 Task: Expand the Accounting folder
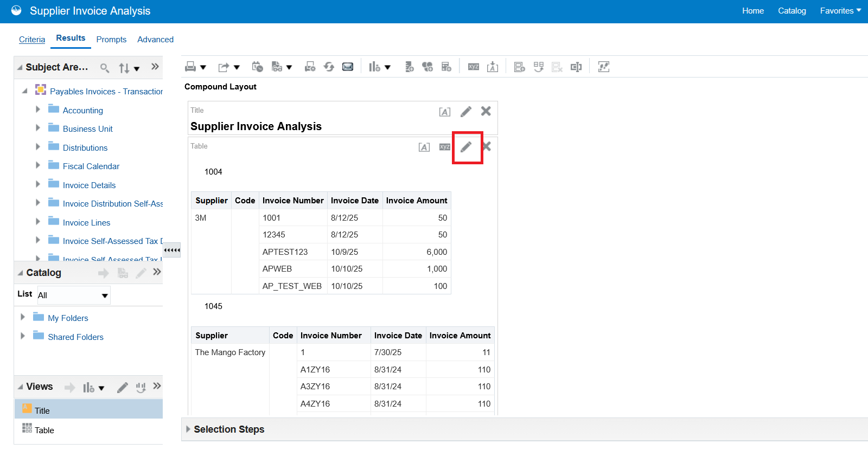38,110
